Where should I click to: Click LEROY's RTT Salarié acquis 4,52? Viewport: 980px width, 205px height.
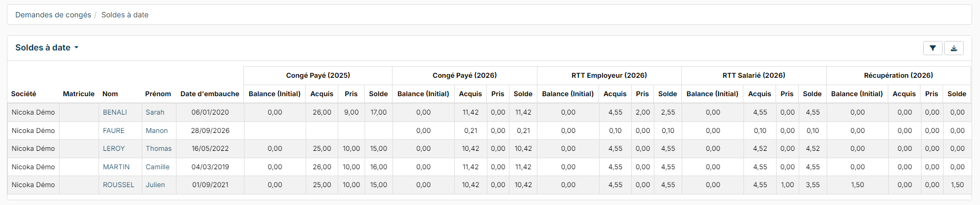click(x=760, y=148)
